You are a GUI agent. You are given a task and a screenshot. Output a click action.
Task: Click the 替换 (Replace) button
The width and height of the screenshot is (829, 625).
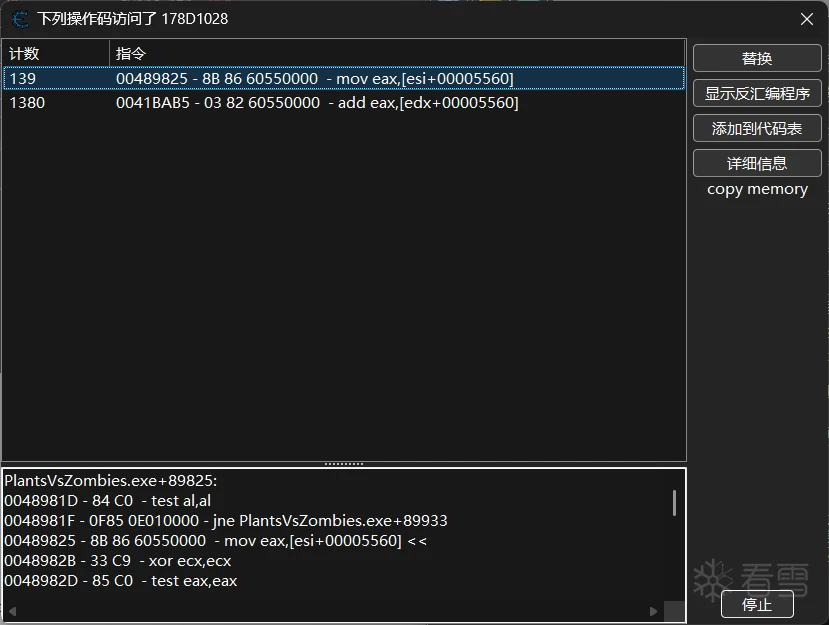(x=757, y=58)
